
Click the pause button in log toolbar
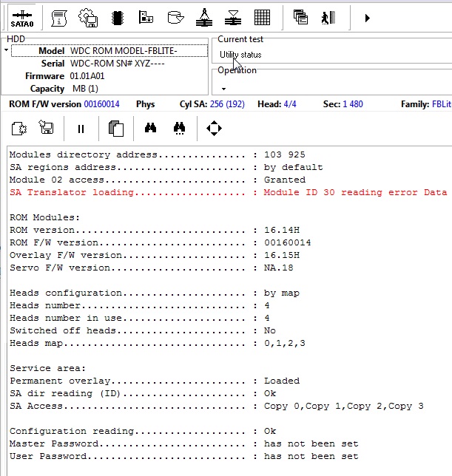pyautogui.click(x=81, y=129)
